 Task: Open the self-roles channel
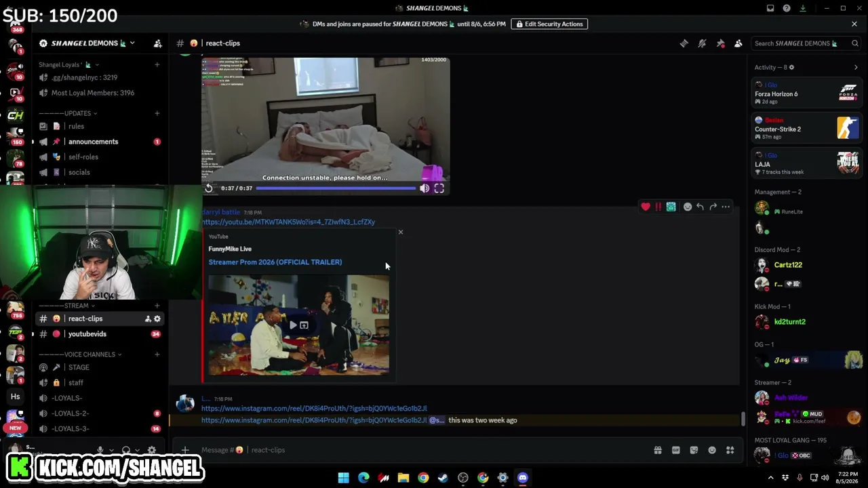pyautogui.click(x=100, y=157)
